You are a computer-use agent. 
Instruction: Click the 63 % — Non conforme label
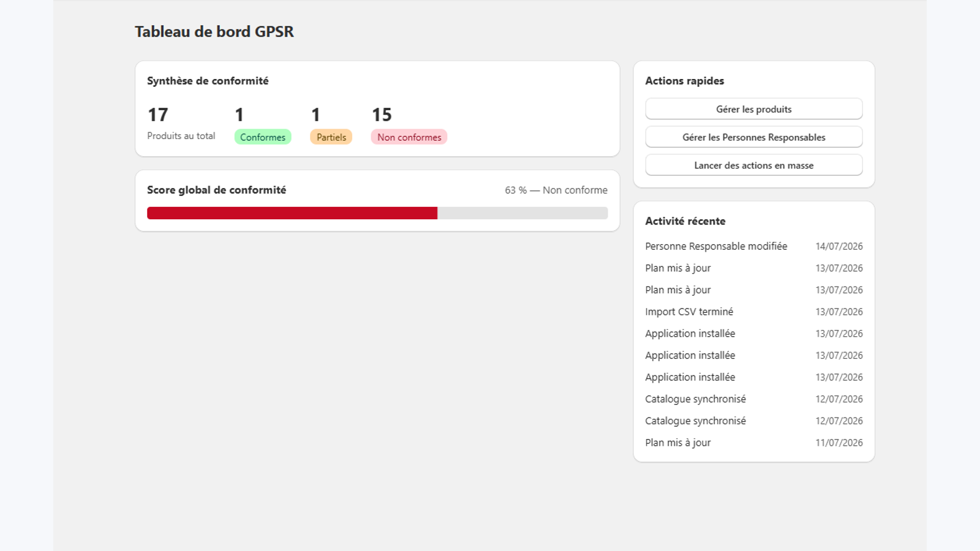[556, 190]
